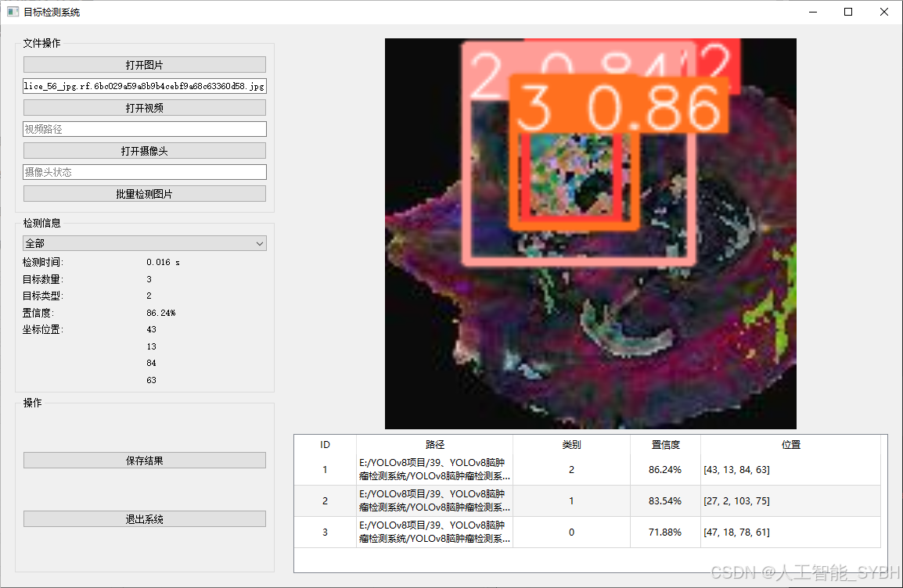
Task: Click the coordinate value 43
Action: 152,330
